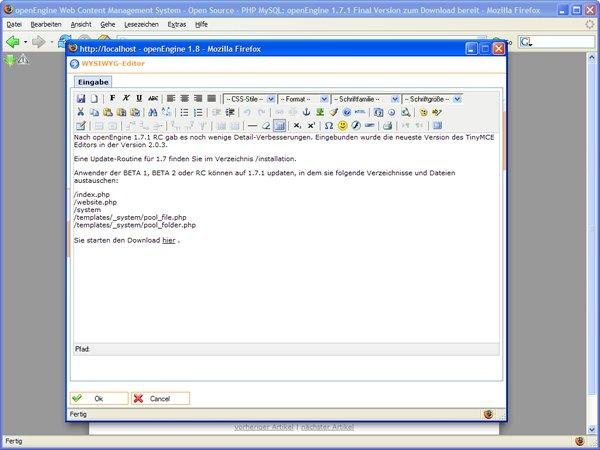
Task: Align text left in editor
Action: 171,98
